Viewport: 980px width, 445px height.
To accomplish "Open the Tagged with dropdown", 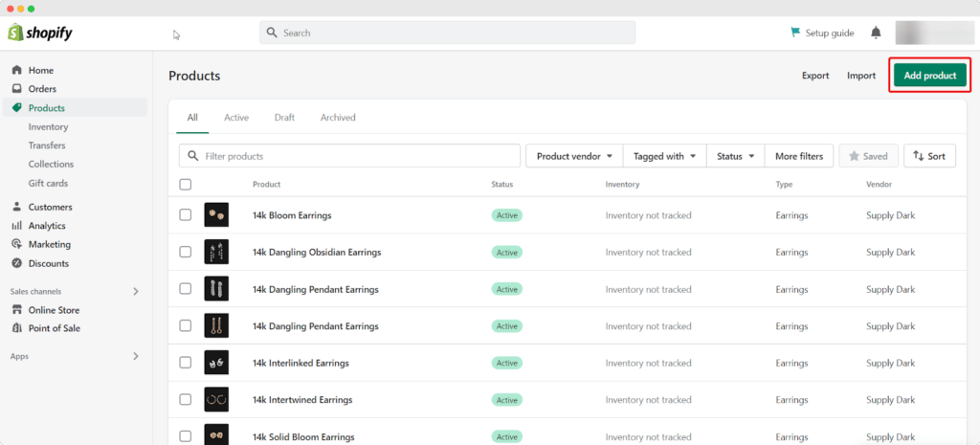I will point(664,156).
